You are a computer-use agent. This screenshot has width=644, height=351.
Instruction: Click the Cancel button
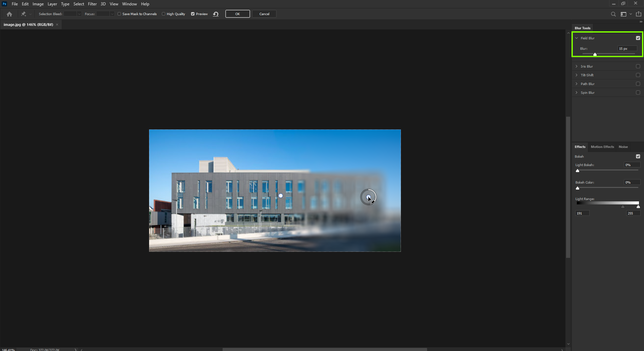click(264, 14)
